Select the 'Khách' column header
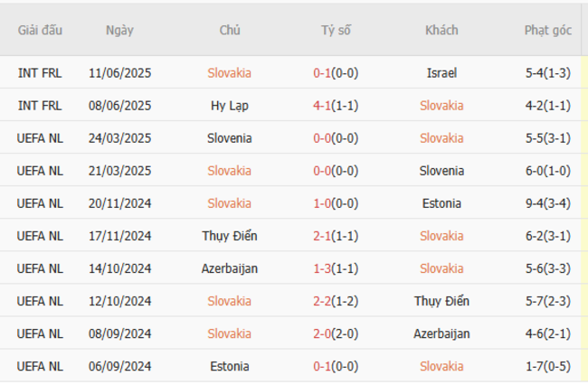The height and width of the screenshot is (385, 588). coord(441,30)
